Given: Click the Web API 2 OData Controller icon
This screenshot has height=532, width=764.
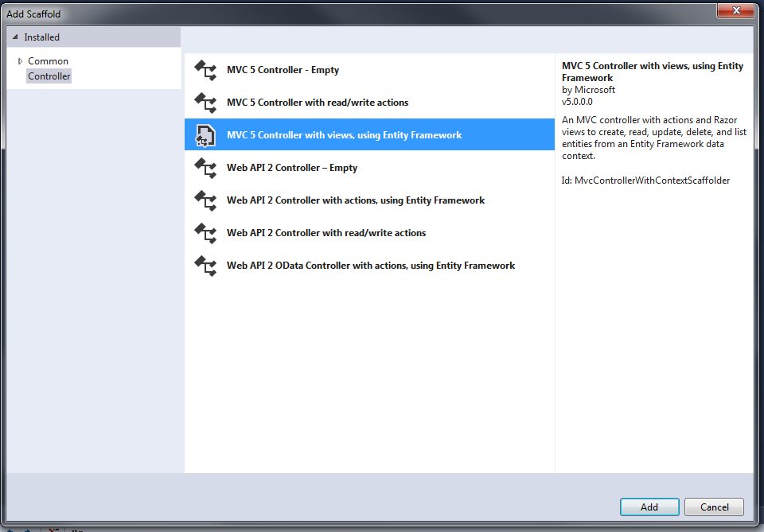Looking at the screenshot, I should [205, 266].
